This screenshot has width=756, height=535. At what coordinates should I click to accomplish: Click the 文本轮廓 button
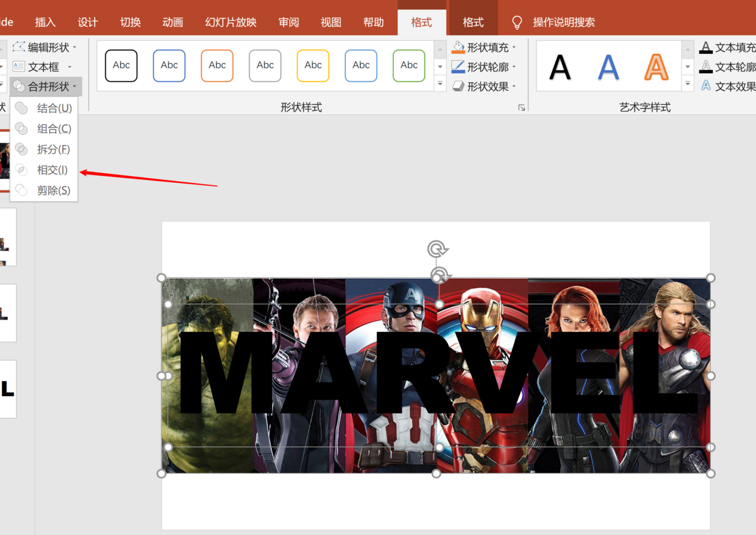pyautogui.click(x=727, y=66)
